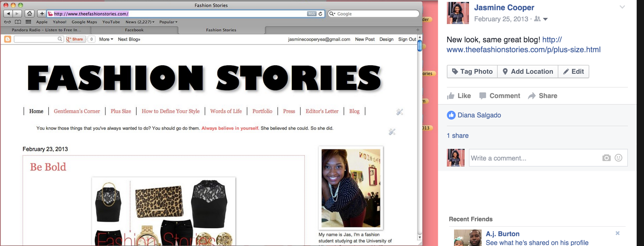Select the Fashion Stories tab
Viewport: 644px width, 246px height.
[x=221, y=30]
